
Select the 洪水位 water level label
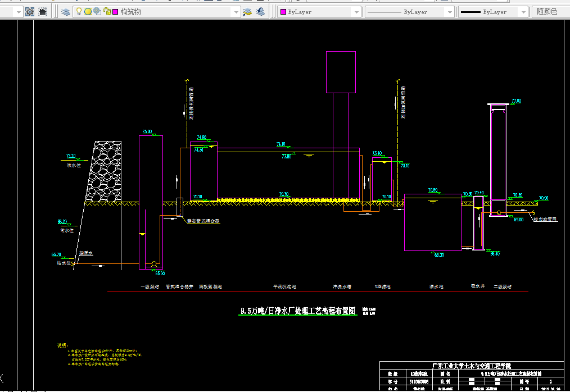point(74,165)
